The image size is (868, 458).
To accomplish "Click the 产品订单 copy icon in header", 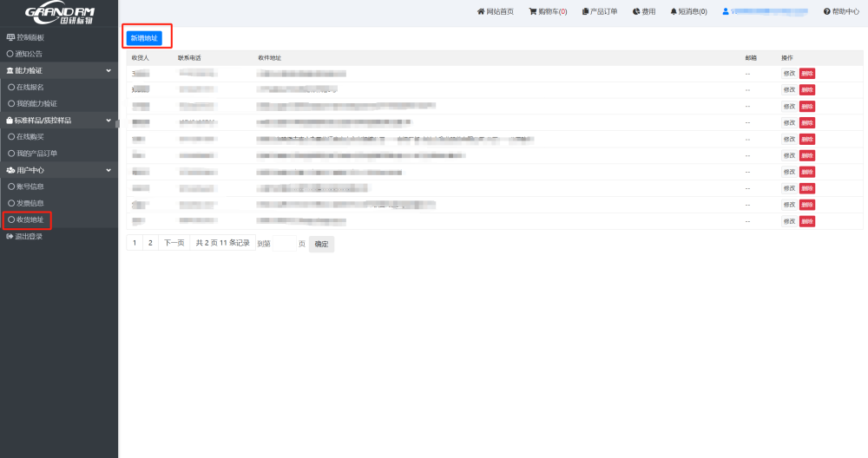I will coord(585,11).
